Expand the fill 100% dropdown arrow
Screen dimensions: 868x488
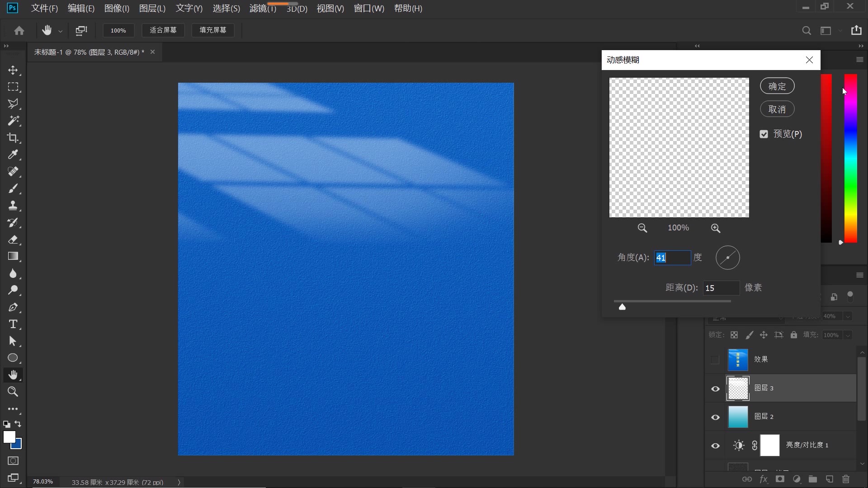coord(848,335)
